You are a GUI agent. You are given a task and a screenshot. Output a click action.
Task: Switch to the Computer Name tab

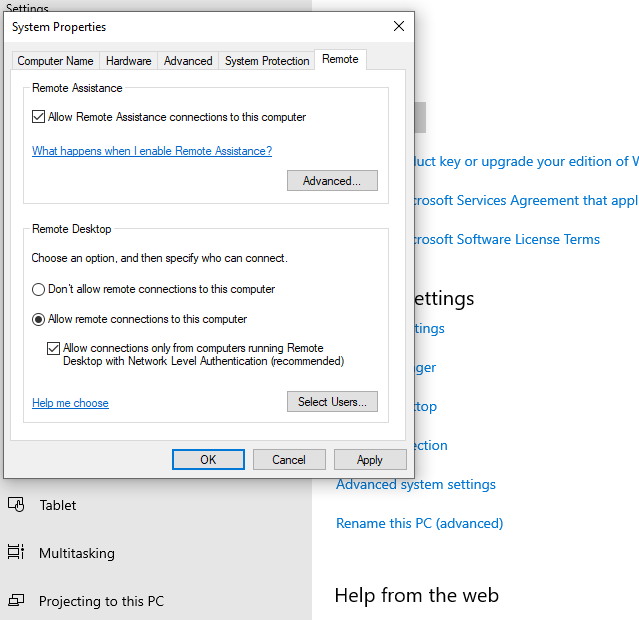(x=56, y=61)
